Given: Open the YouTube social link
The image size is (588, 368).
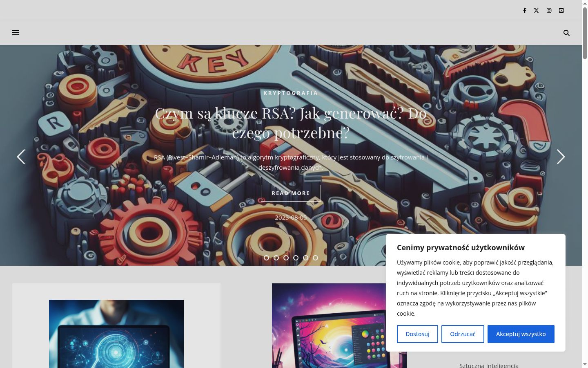Looking at the screenshot, I should pyautogui.click(x=561, y=11).
